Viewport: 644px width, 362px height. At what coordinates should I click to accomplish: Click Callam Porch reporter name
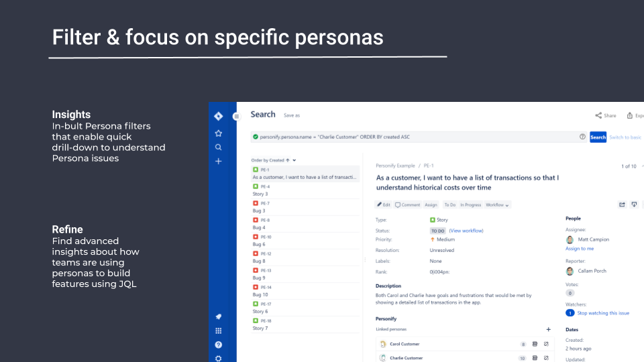point(592,271)
